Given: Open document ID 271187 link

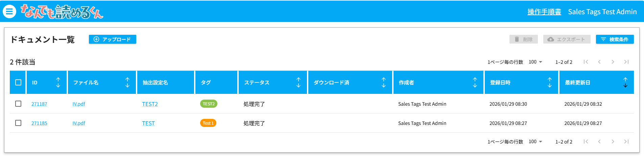Looking at the screenshot, I should point(39,104).
